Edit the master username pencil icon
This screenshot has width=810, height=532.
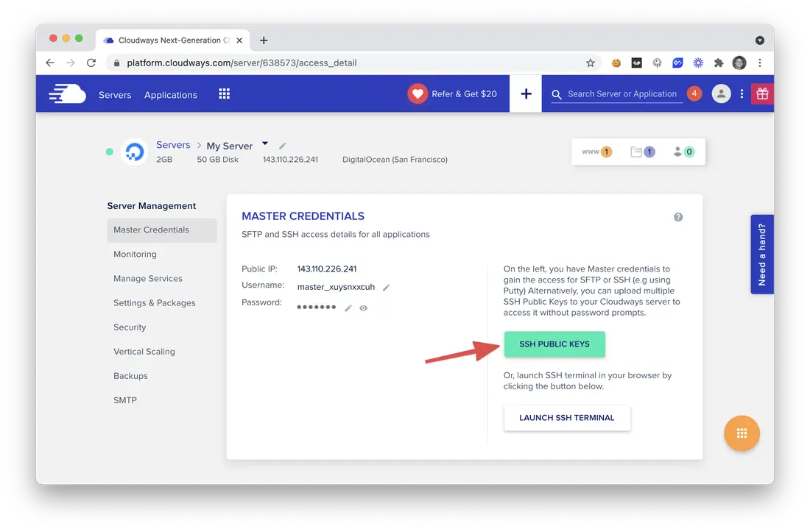point(387,288)
